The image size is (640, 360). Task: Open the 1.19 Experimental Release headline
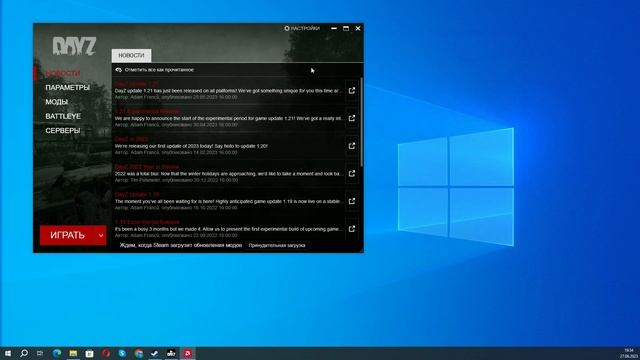click(x=147, y=222)
